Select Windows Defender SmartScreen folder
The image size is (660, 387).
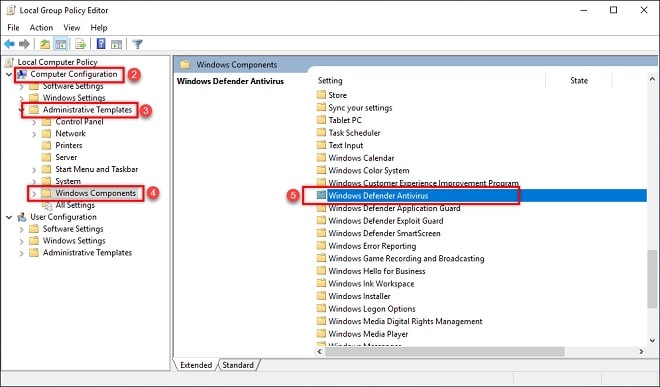click(x=384, y=234)
